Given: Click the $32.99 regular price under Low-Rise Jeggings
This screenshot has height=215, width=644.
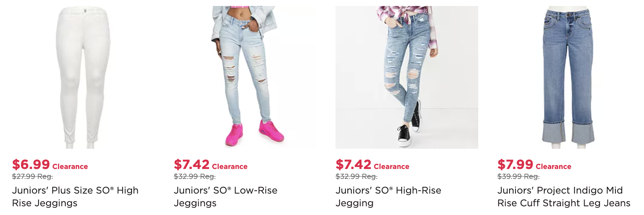Looking at the screenshot, I should click(194, 177).
